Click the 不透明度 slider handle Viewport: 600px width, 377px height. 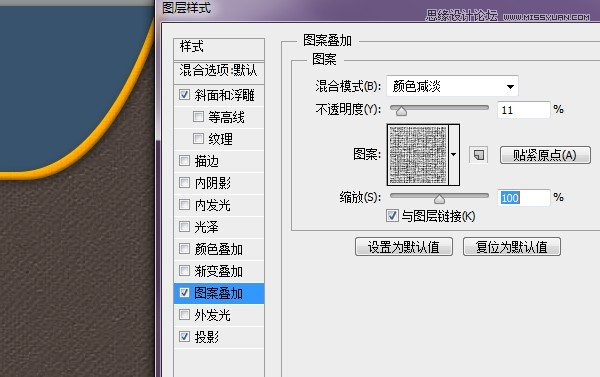(401, 111)
